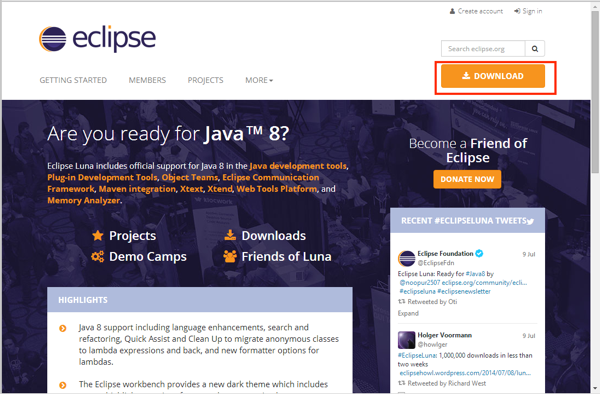
Task: Click the 'Are you ready for Java 8?' heading
Action: point(168,134)
